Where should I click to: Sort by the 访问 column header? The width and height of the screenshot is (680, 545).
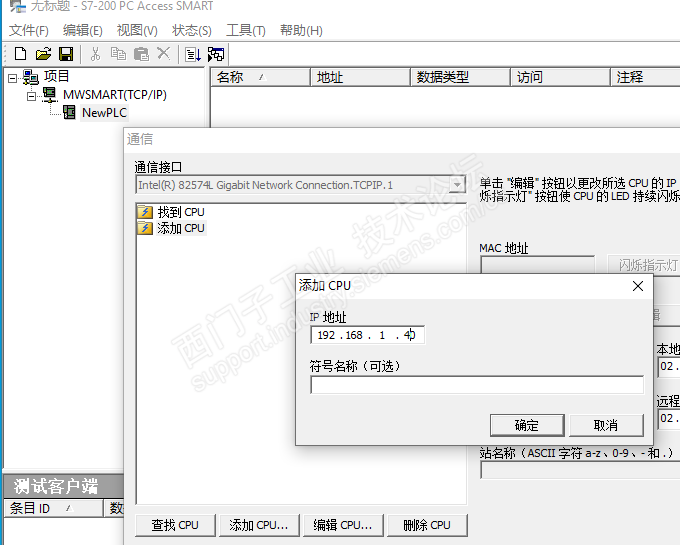coord(560,77)
